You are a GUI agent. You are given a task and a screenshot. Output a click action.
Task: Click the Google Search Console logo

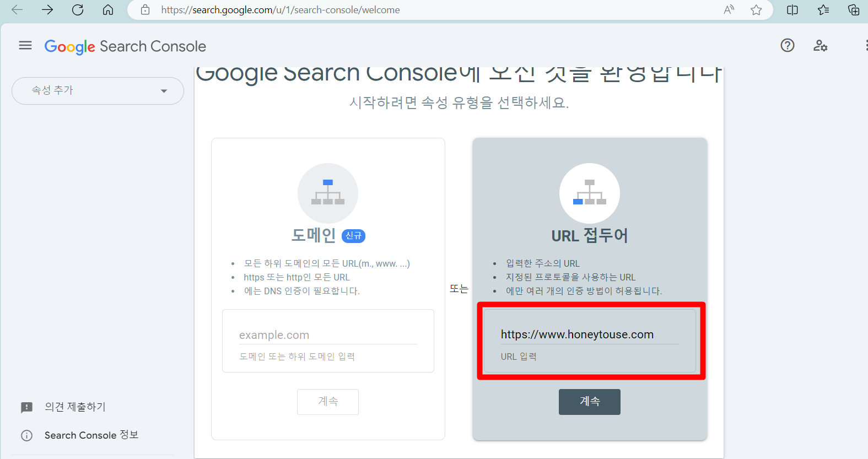125,47
